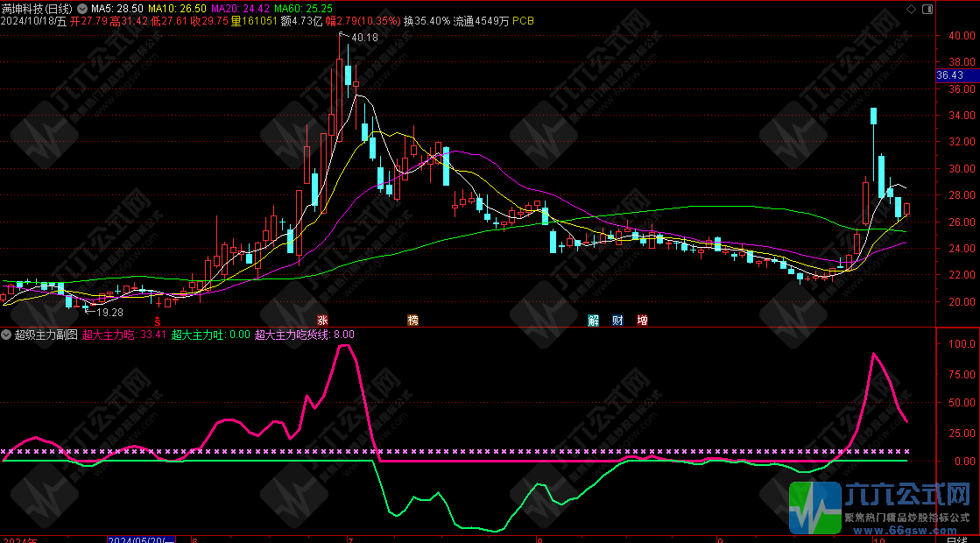Click the 50.00 sub-chart axis label
This screenshot has height=543, width=980.
click(962, 403)
